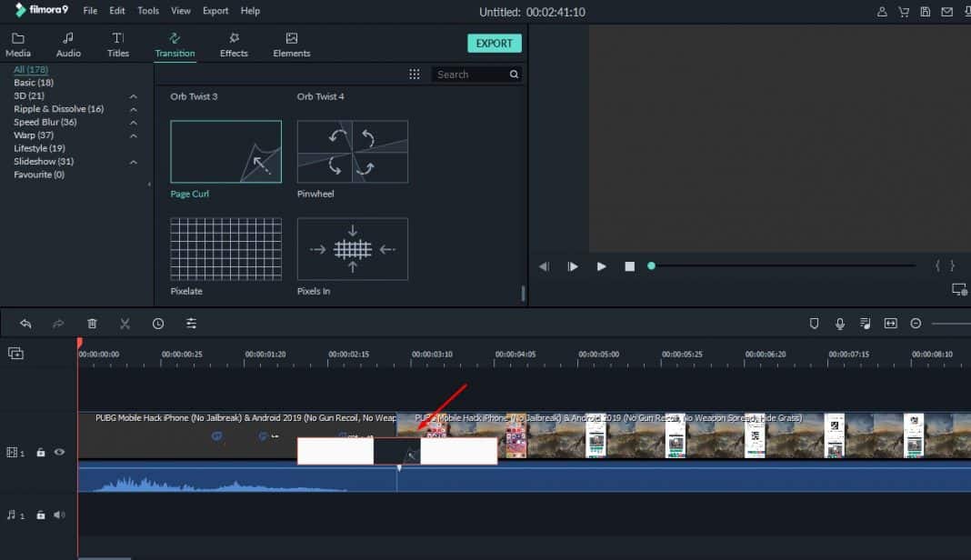Stop the preview playback
Viewport: 971px width, 560px height.
pyautogui.click(x=630, y=266)
